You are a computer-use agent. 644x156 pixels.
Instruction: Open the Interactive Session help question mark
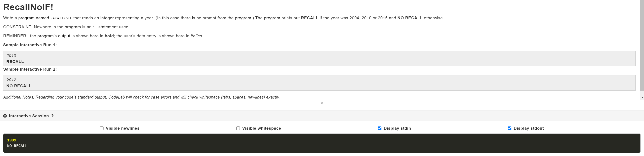52,116
